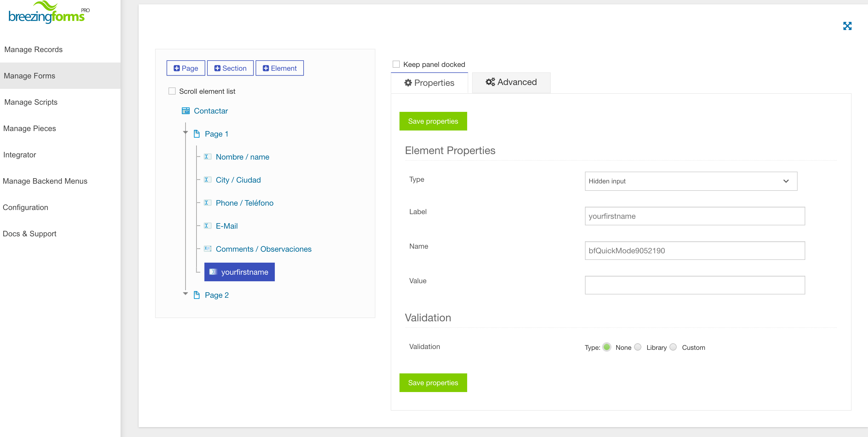
Task: Click the Comments textarea icon
Action: 208,248
